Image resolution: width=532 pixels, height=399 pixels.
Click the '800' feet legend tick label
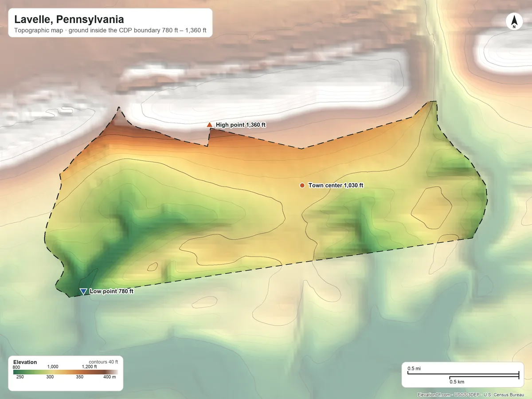(17, 367)
